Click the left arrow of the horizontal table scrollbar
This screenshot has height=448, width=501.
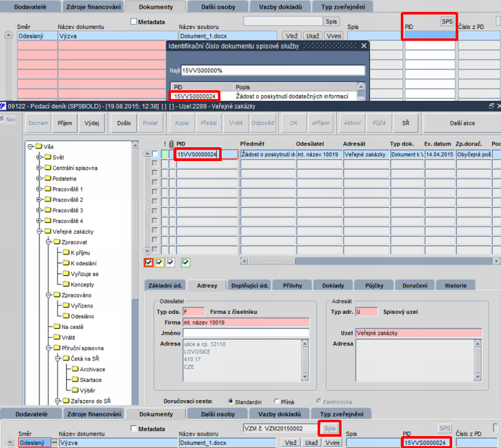[x=244, y=261]
